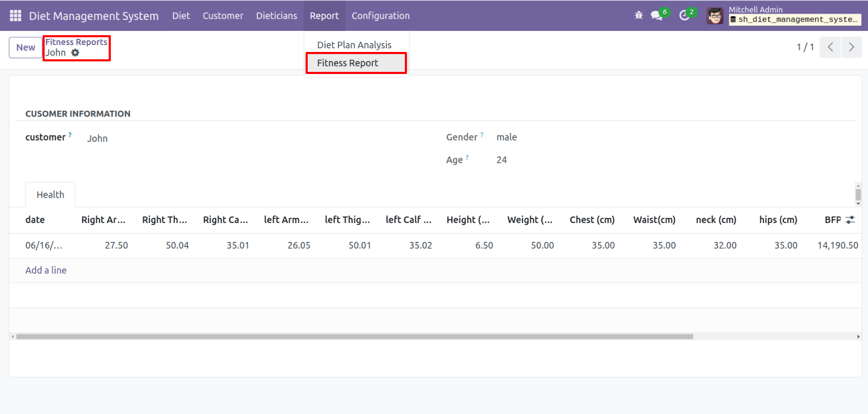Choose Diet Plan Analysis option

[x=354, y=45]
